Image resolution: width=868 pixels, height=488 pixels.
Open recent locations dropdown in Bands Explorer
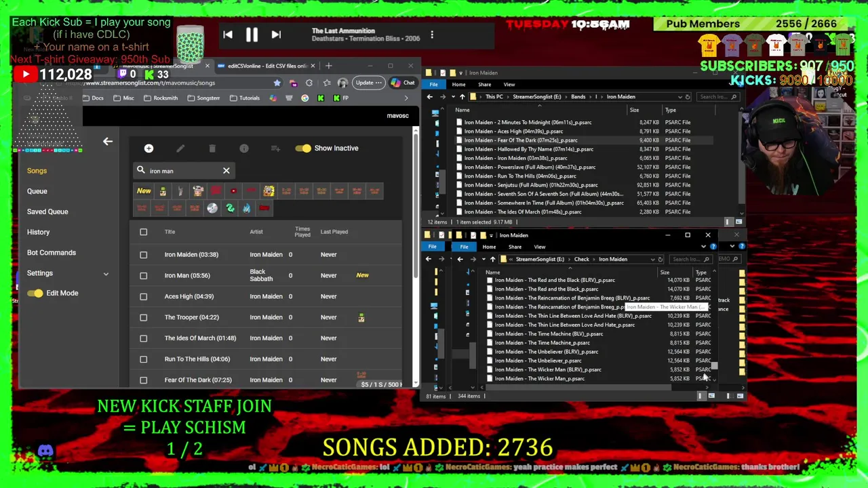pyautogui.click(x=452, y=97)
